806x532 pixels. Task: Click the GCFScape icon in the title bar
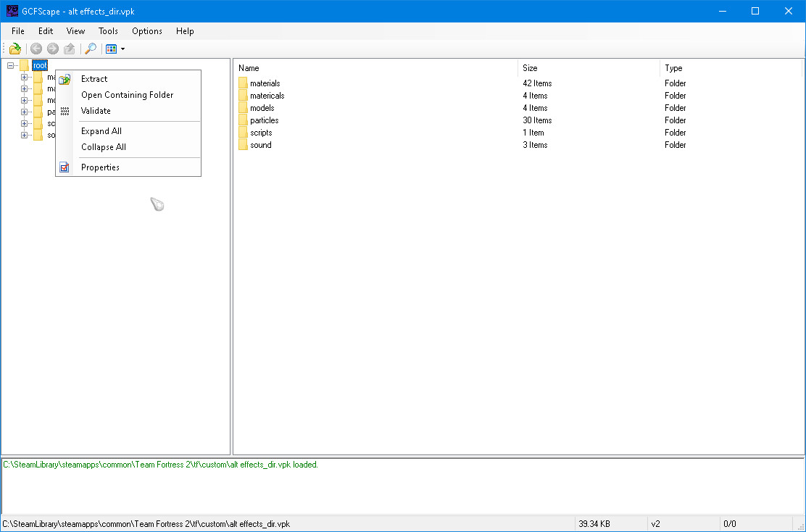click(11, 11)
